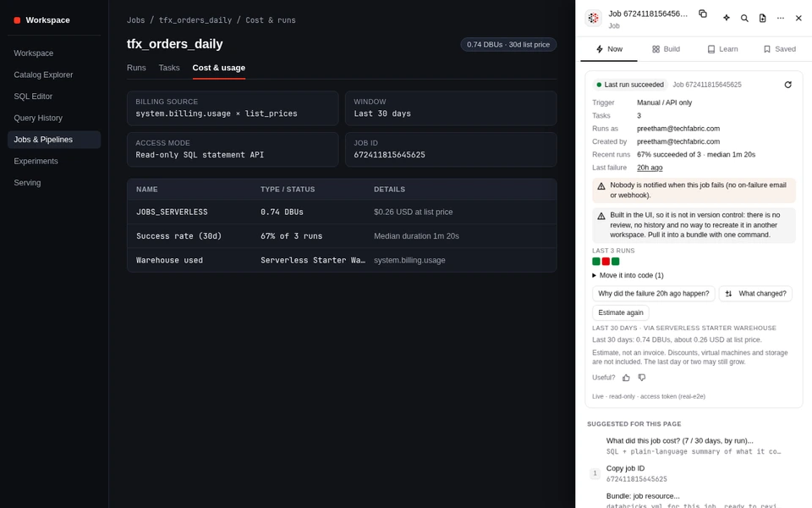Open the Learn tab
The width and height of the screenshot is (812, 508).
722,49
